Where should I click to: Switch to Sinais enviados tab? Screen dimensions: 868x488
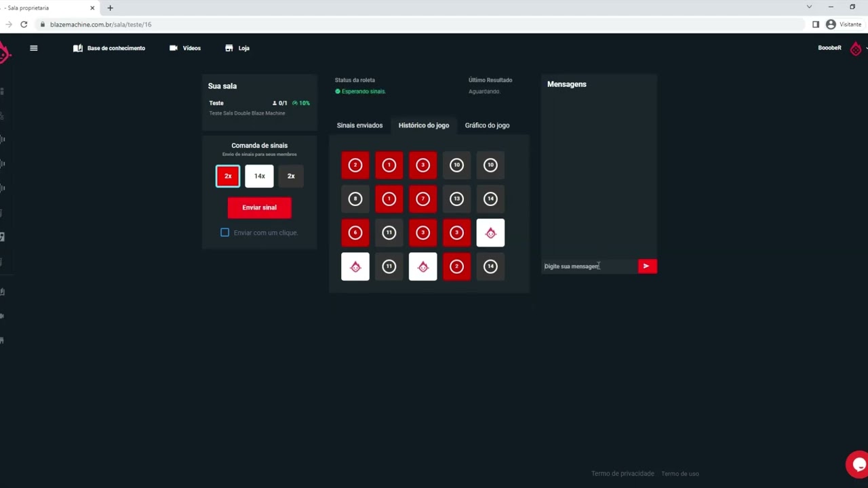click(x=359, y=125)
